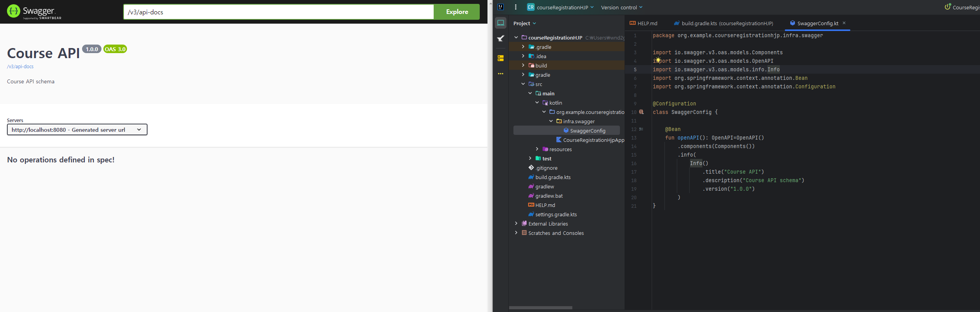Select the SwaggerConfig.kt tab
The width and height of the screenshot is (980, 312).
(x=817, y=23)
